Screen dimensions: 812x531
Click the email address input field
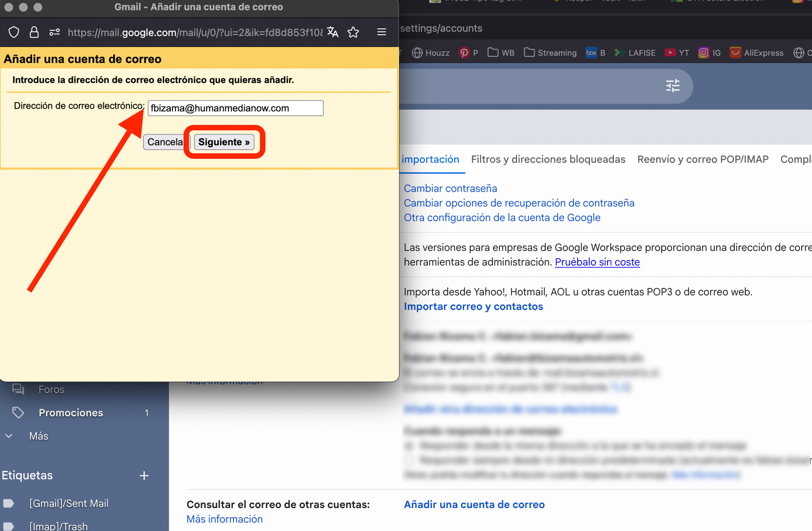(235, 108)
